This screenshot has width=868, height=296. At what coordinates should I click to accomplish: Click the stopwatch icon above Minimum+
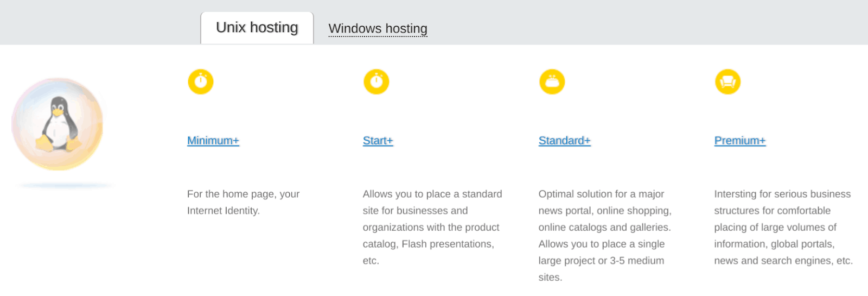pos(201,81)
